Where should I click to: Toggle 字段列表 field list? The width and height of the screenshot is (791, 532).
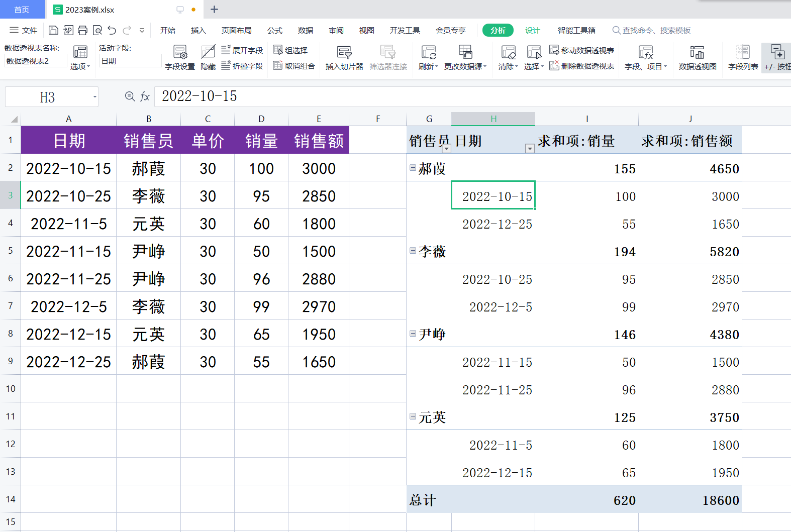(x=743, y=58)
